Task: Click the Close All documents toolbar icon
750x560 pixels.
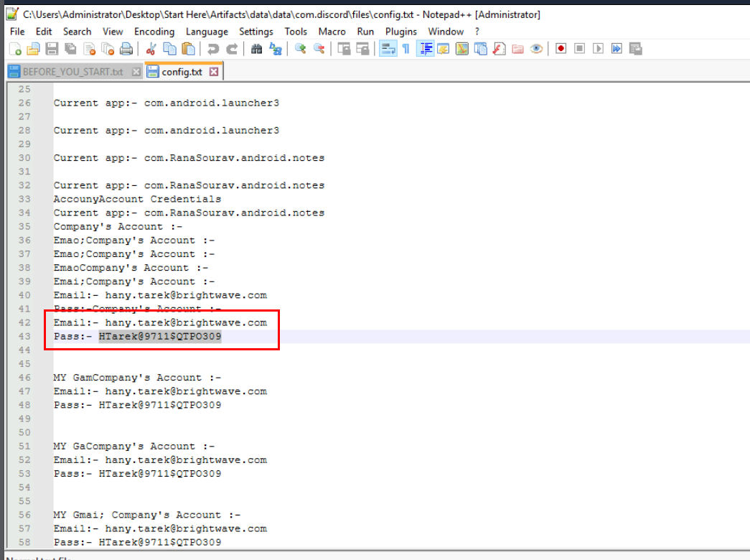Action: coord(108,49)
